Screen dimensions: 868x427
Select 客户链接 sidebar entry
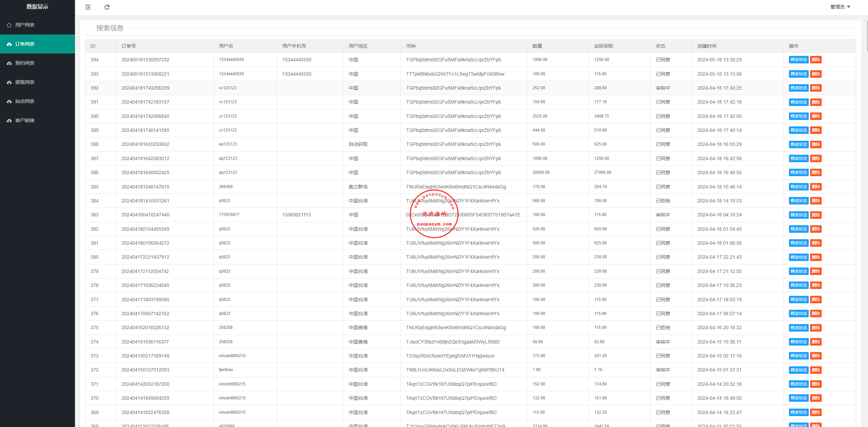(x=25, y=120)
